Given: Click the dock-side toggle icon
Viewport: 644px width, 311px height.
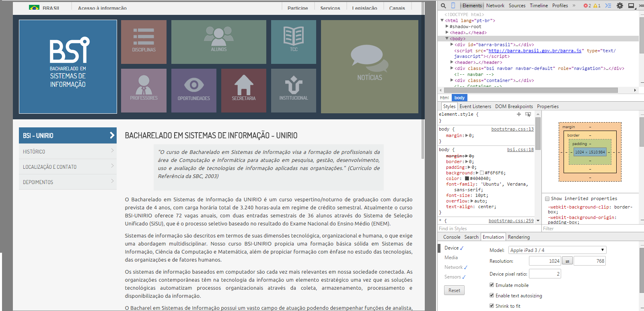Looking at the screenshot, I should (x=631, y=6).
